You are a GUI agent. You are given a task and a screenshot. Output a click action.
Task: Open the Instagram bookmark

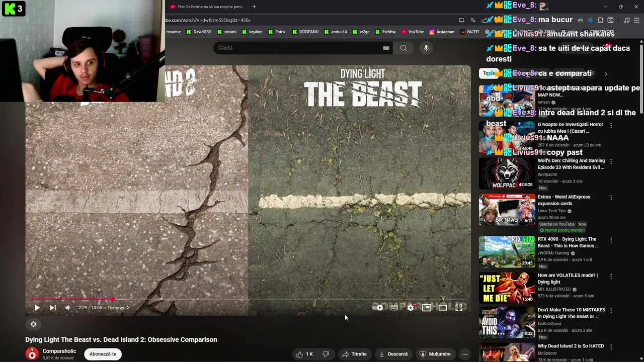[x=442, y=32]
